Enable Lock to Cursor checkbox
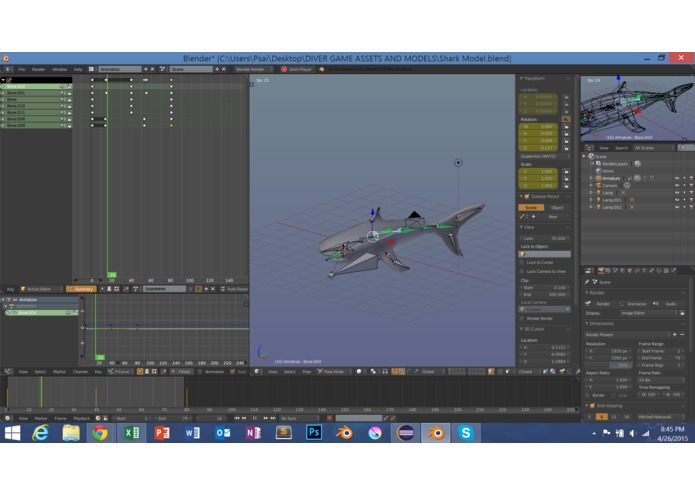Screen dimensions: 695x494 522,262
